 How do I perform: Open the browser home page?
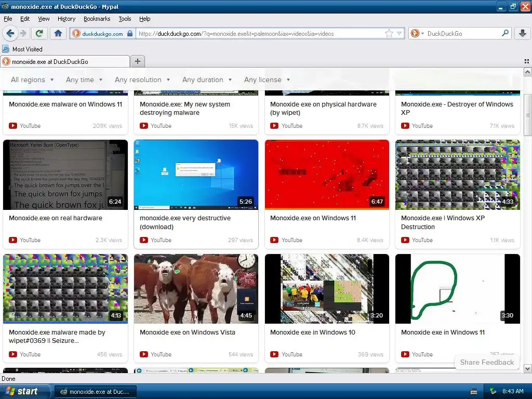pyautogui.click(x=58, y=33)
